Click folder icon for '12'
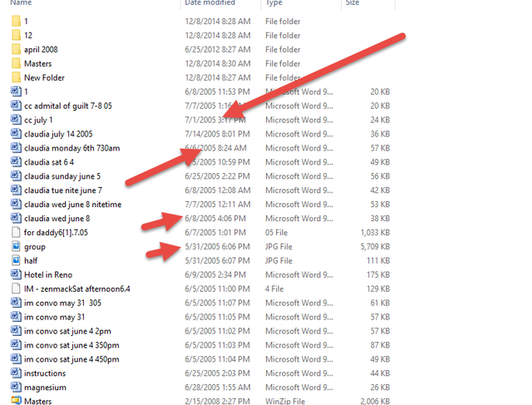This screenshot has height=405, width=532. click(16, 35)
